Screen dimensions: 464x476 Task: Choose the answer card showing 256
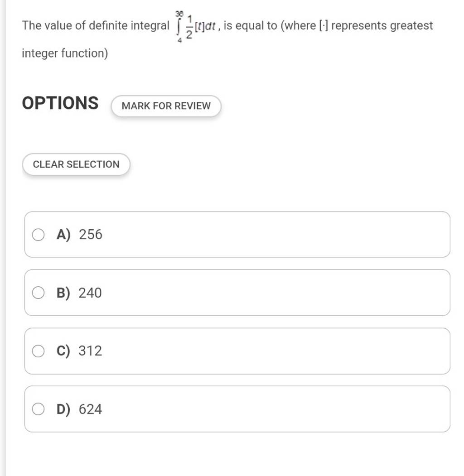[x=237, y=234]
